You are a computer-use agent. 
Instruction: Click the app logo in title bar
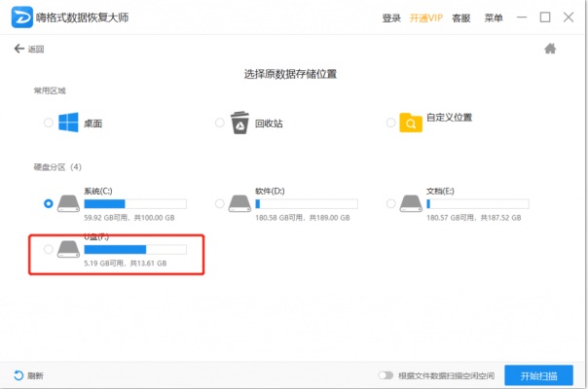pyautogui.click(x=18, y=18)
